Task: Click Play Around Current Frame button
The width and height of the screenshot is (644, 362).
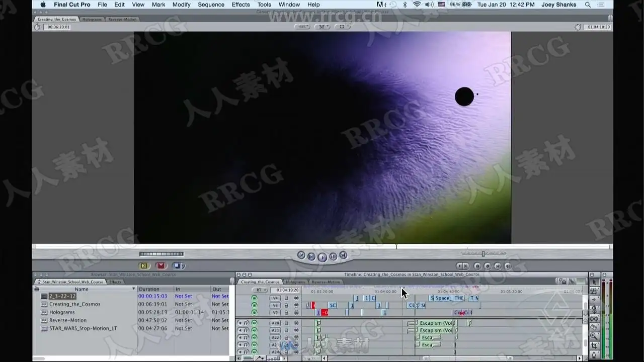Action: [333, 257]
